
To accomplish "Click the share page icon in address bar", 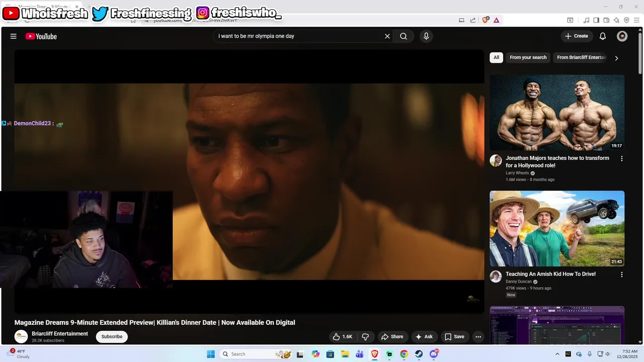I will pyautogui.click(x=473, y=20).
